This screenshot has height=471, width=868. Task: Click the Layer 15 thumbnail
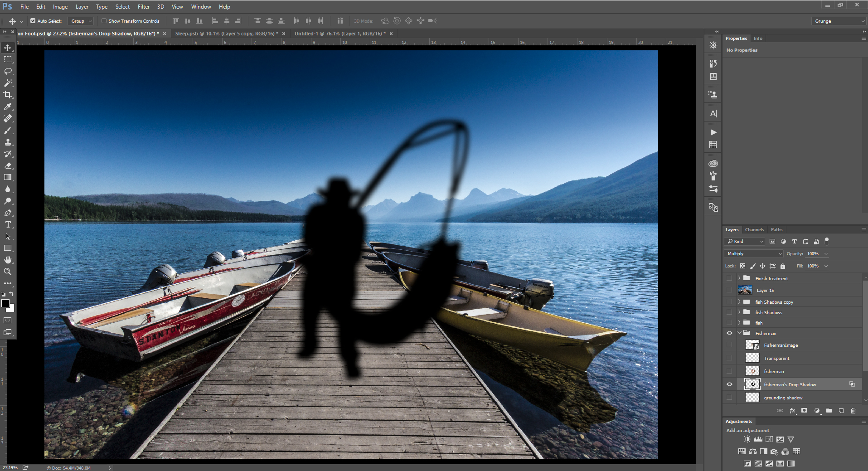(x=745, y=290)
